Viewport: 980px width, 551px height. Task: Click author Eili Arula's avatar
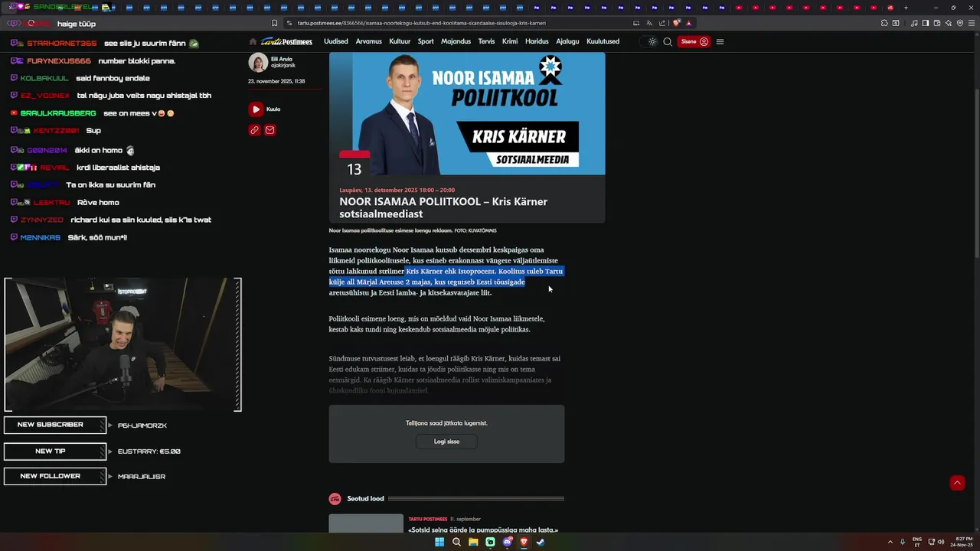pos(258,62)
